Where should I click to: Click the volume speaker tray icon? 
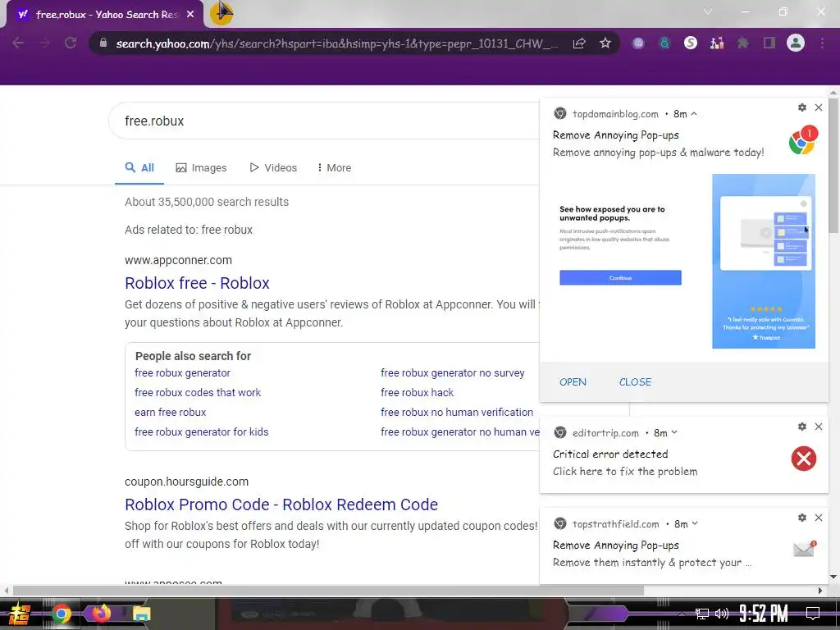(x=722, y=614)
